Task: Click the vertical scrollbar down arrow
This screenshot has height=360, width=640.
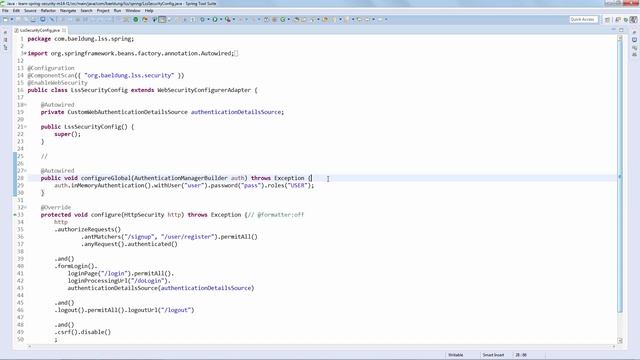Action: tap(620, 340)
